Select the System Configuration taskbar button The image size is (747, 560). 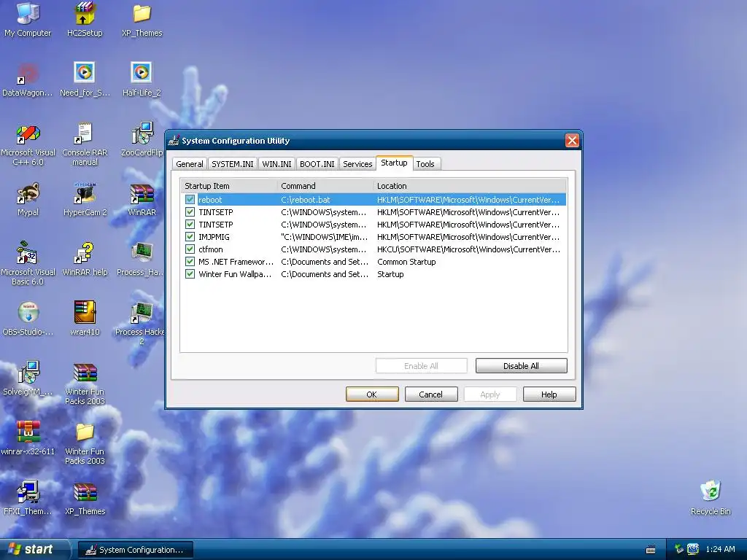135,550
